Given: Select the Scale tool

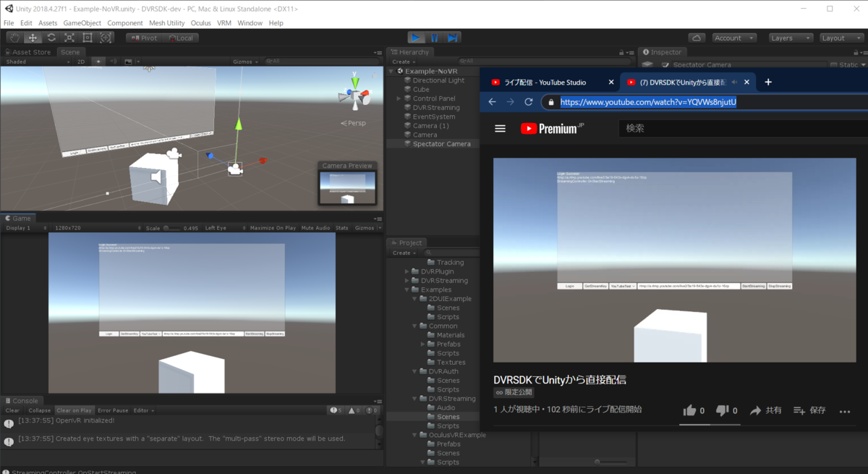Looking at the screenshot, I should click(x=69, y=37).
